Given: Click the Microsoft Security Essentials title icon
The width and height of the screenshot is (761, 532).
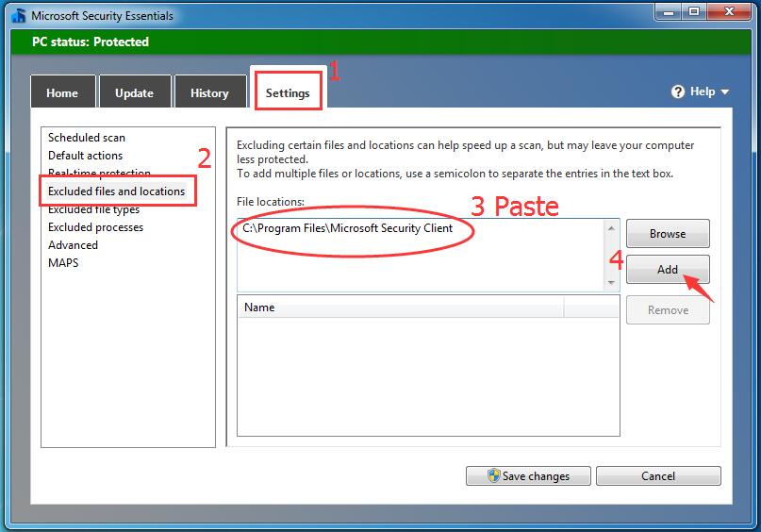Looking at the screenshot, I should click(19, 15).
